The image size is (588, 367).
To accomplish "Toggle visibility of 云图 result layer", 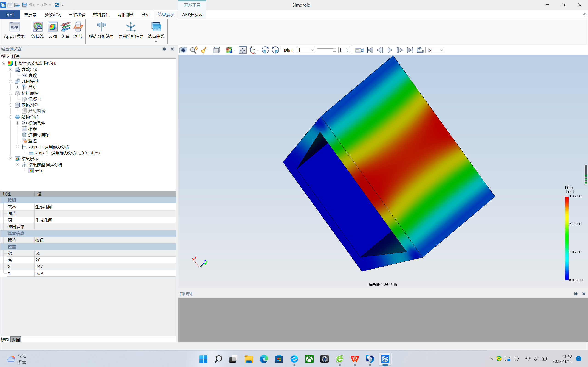I will [x=32, y=171].
